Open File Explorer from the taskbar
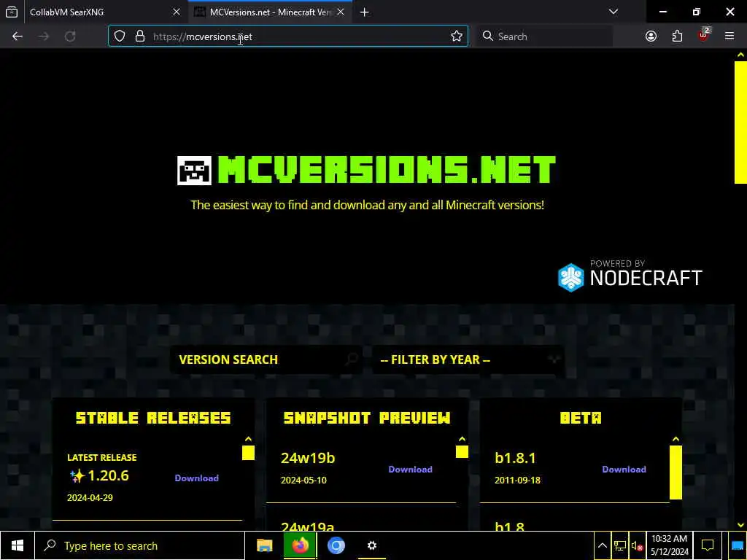The width and height of the screenshot is (747, 560). tap(264, 545)
